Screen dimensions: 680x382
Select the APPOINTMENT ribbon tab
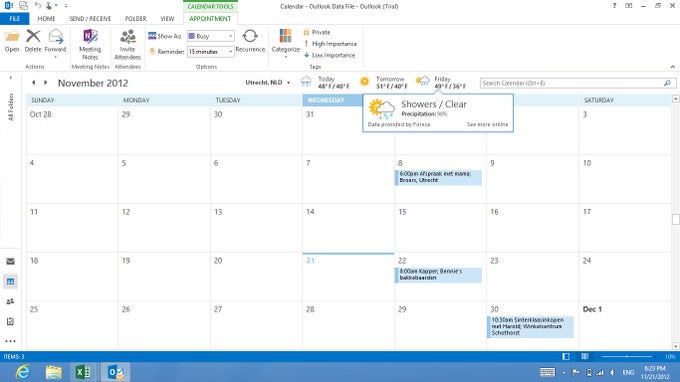pyautogui.click(x=210, y=19)
